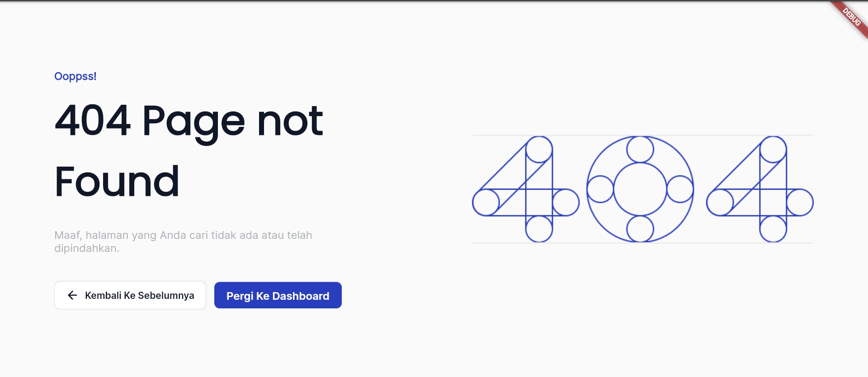Select the Ooppss! text

pyautogui.click(x=75, y=76)
